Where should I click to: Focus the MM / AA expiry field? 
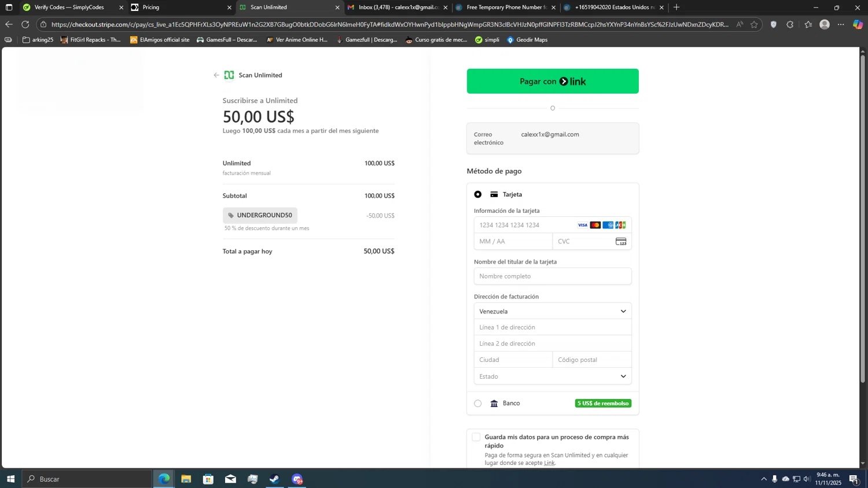tap(513, 241)
